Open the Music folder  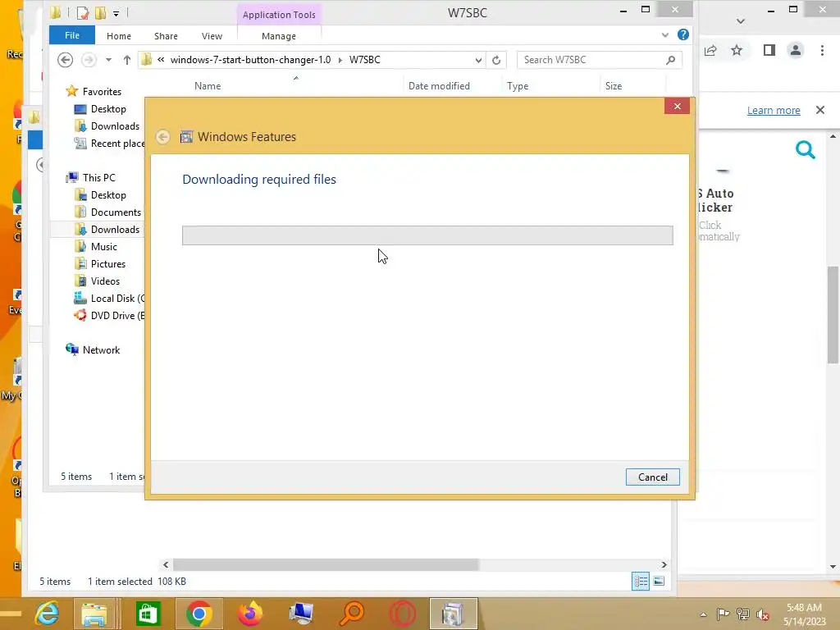(x=103, y=246)
